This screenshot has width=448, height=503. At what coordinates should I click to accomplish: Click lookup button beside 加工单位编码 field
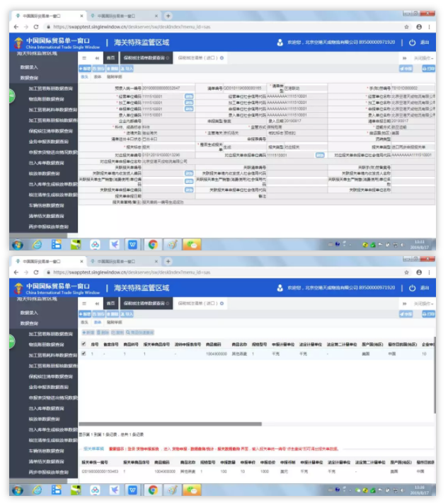click(x=189, y=103)
